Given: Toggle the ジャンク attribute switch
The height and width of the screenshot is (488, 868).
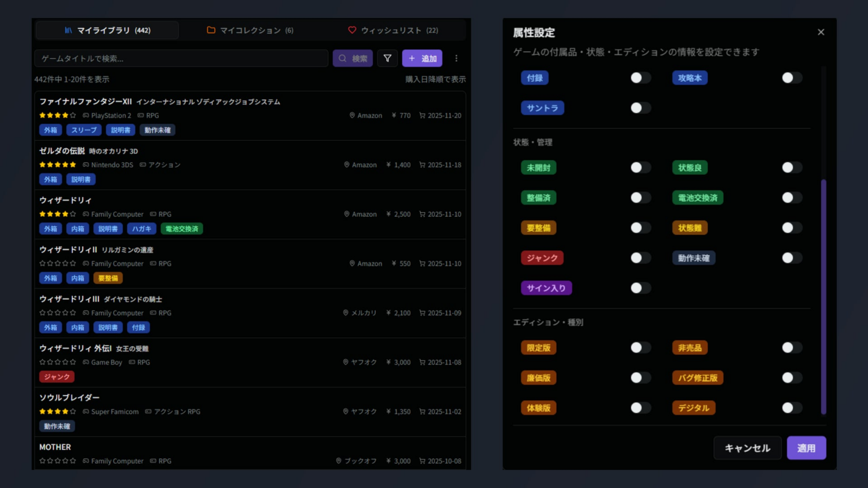Looking at the screenshot, I should [x=640, y=258].
